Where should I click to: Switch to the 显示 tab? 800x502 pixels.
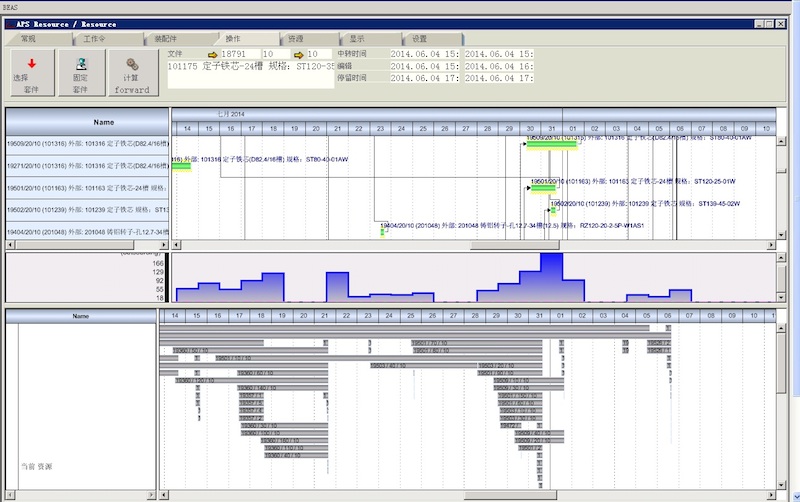point(357,38)
